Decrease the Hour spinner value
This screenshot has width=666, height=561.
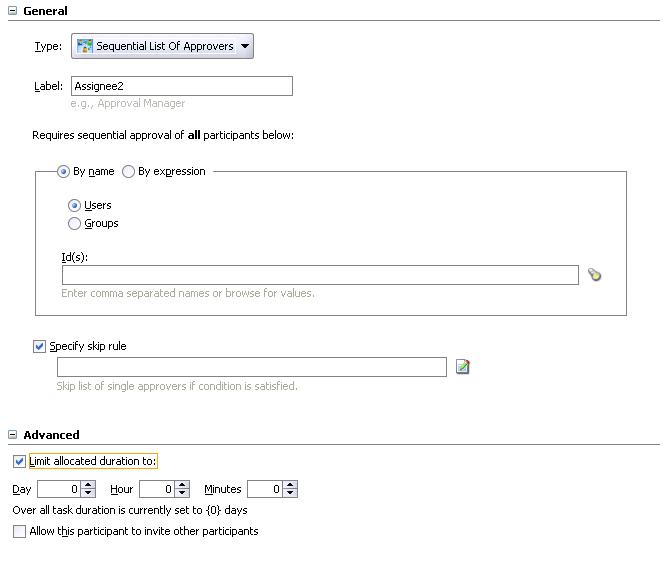(x=182, y=494)
